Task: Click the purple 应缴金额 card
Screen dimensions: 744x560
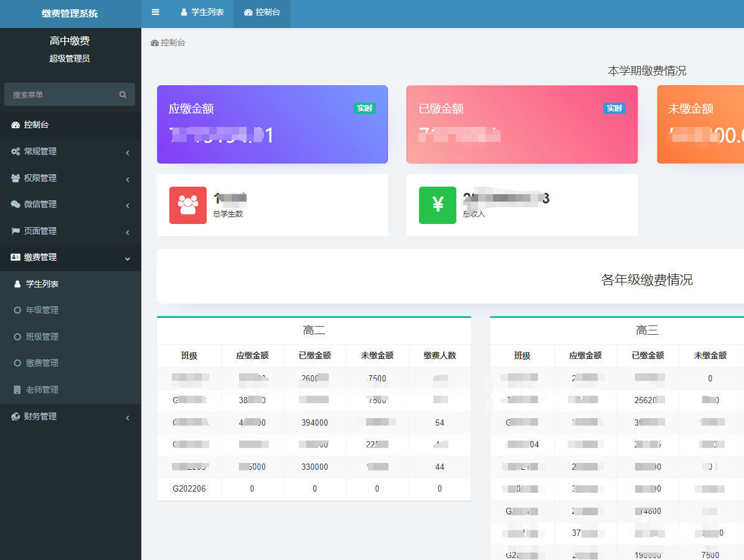Action: [272, 124]
